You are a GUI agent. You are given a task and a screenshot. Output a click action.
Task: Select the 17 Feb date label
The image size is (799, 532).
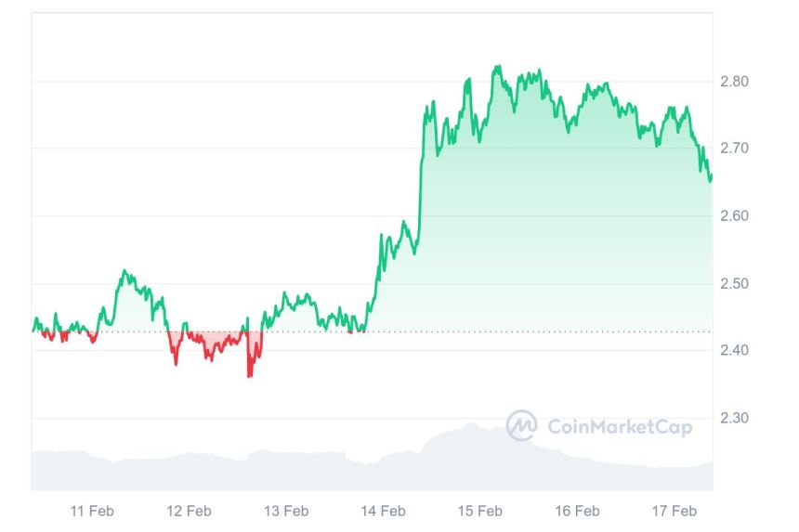675,511
